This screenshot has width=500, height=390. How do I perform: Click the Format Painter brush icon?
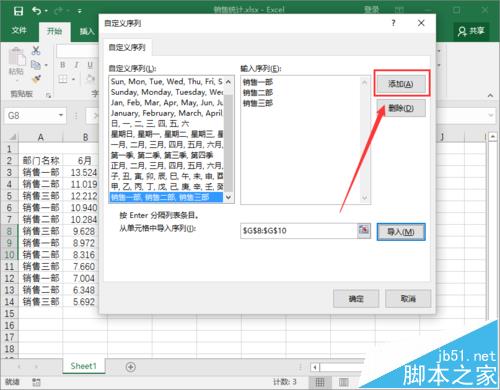36,79
